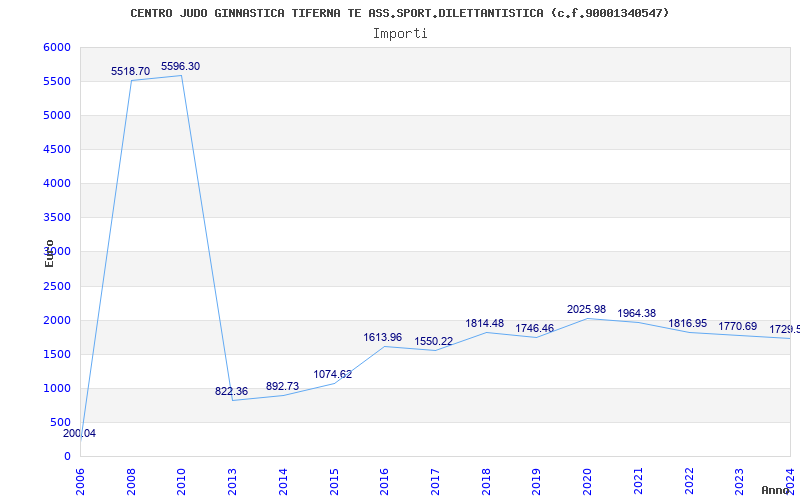Select the data label 5596.30

181,66
